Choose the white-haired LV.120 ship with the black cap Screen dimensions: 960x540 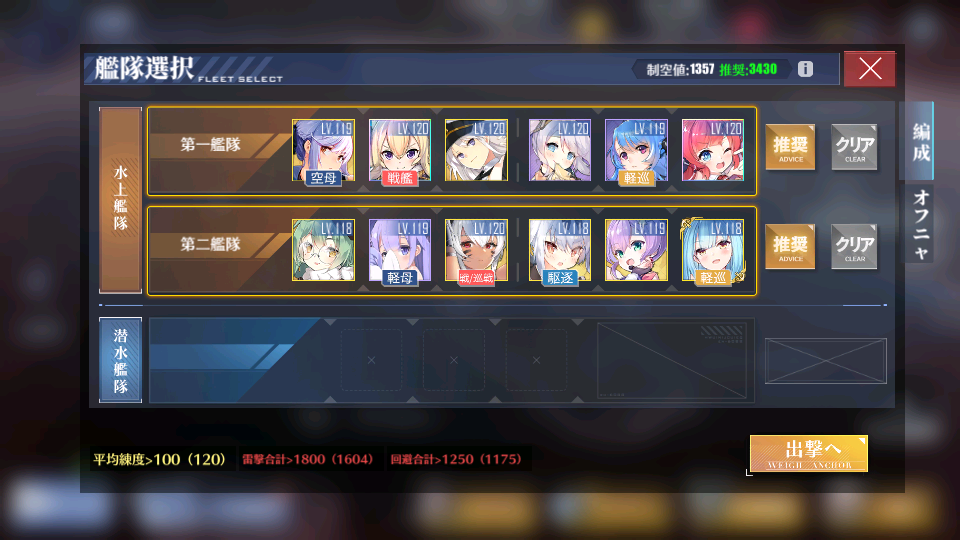pyautogui.click(x=476, y=150)
